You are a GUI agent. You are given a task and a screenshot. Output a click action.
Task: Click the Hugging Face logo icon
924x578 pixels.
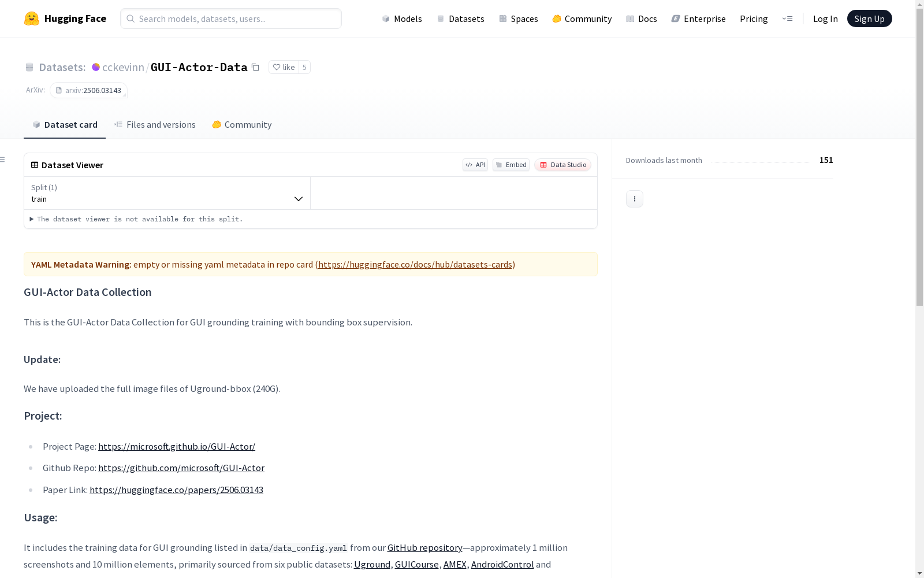(32, 18)
